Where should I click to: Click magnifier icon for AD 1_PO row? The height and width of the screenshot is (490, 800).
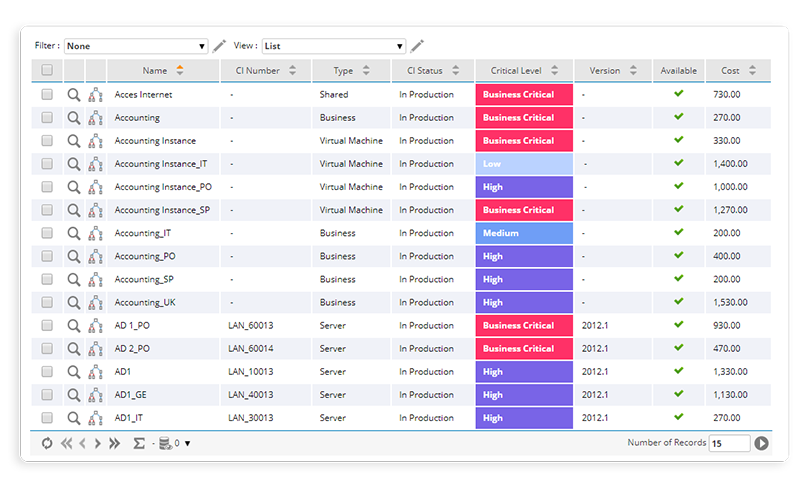pos(74,326)
